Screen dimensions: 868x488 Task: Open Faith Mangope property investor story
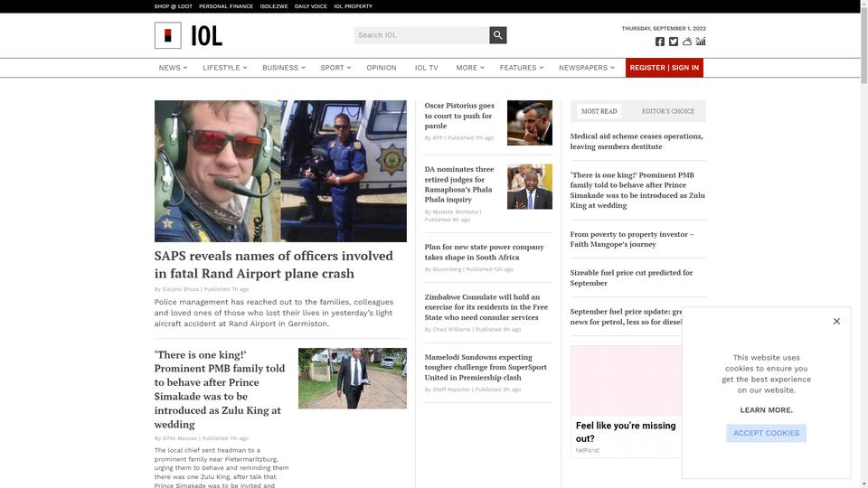point(632,239)
